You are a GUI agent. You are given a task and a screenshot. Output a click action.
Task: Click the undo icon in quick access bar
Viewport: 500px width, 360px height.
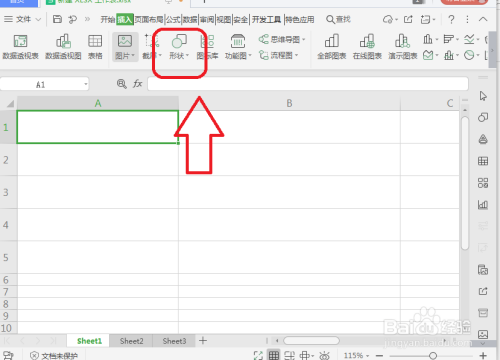(72, 19)
